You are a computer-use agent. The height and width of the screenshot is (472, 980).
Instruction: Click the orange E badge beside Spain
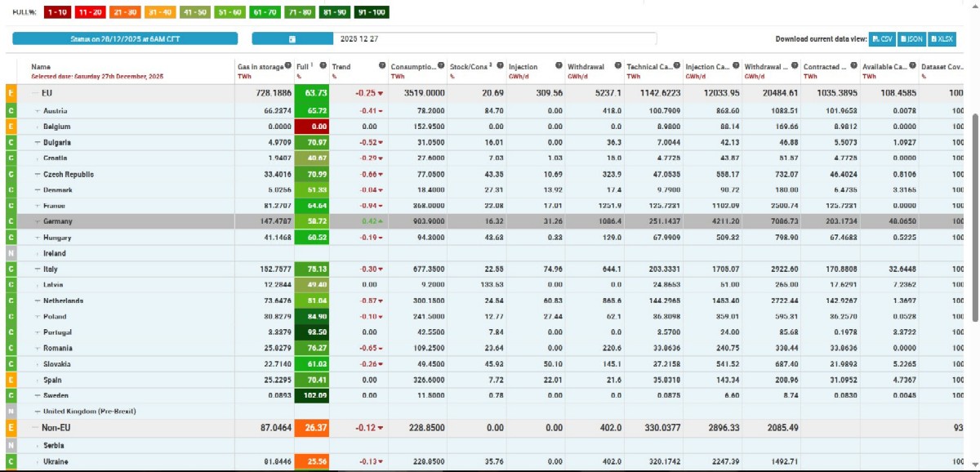point(11,380)
